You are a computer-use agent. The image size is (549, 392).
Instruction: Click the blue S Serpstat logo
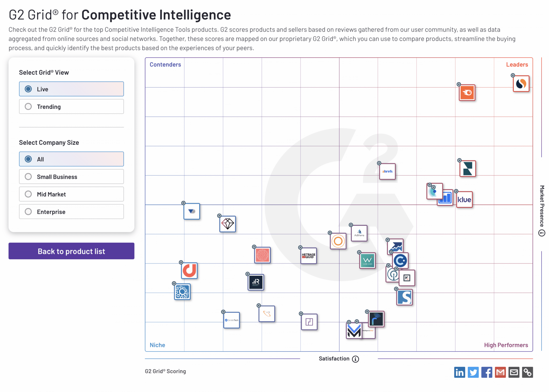(x=405, y=297)
